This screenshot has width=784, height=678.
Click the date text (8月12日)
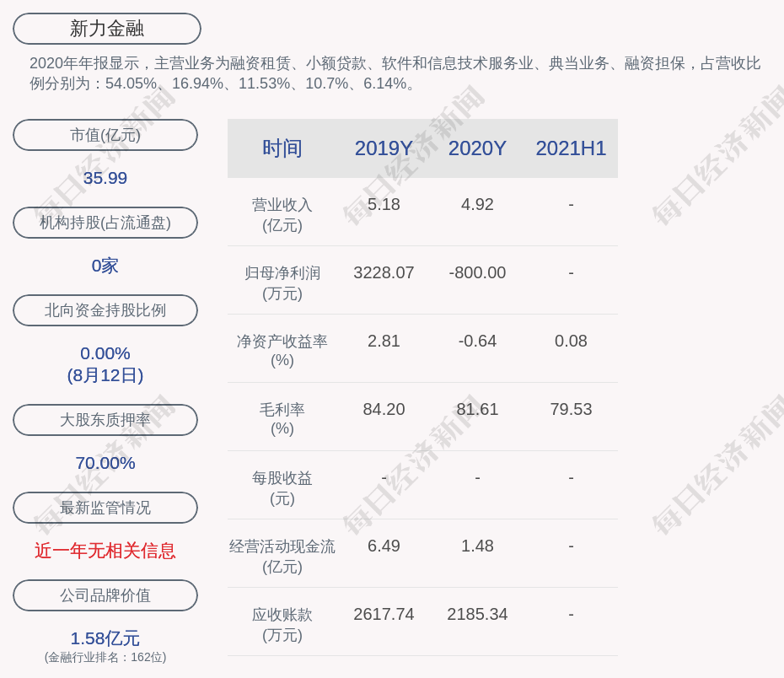coord(105,375)
